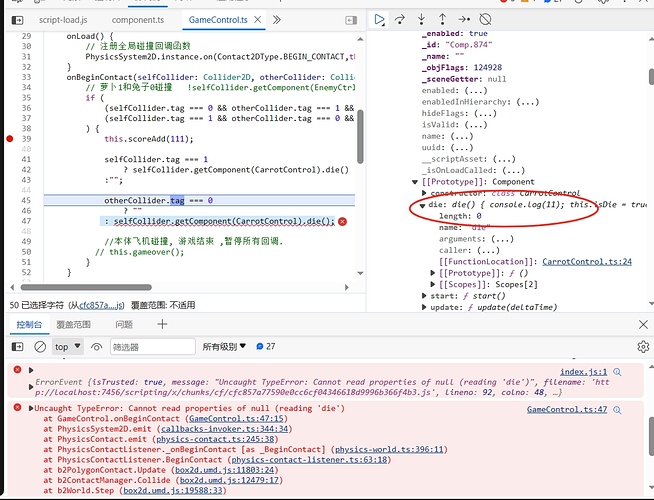The image size is (654, 500).
Task: Open GameControl.ts:47:15 stack frame link
Action: click(236, 419)
